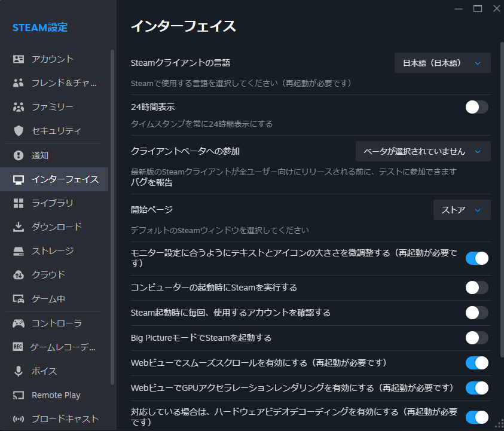The width and height of the screenshot is (504, 431).
Task: Click the ゲーム中 overlay icon
Action: (x=19, y=299)
